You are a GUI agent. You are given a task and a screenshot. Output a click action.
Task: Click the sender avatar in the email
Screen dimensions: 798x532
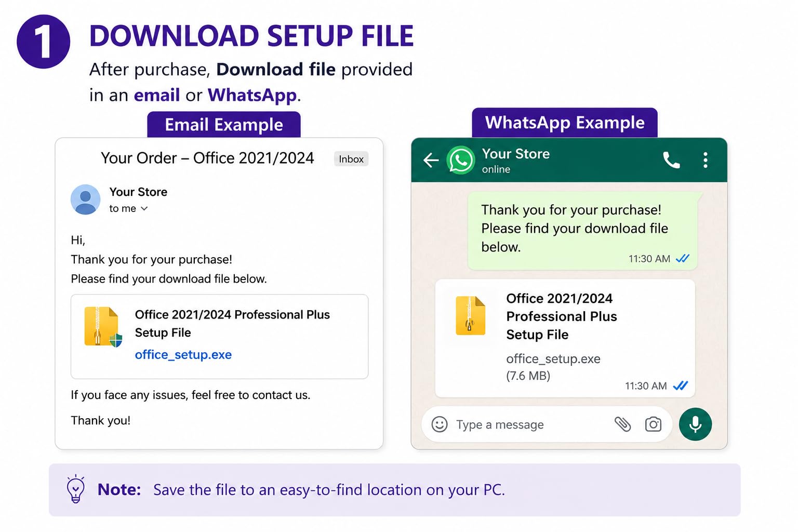[85, 199]
